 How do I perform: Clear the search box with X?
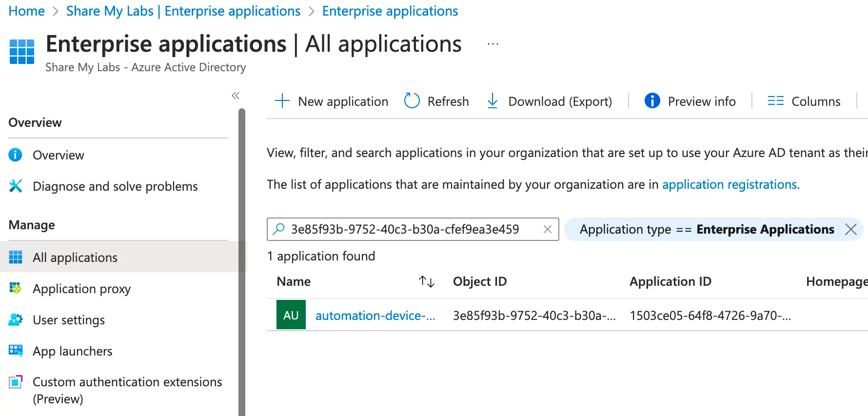547,229
